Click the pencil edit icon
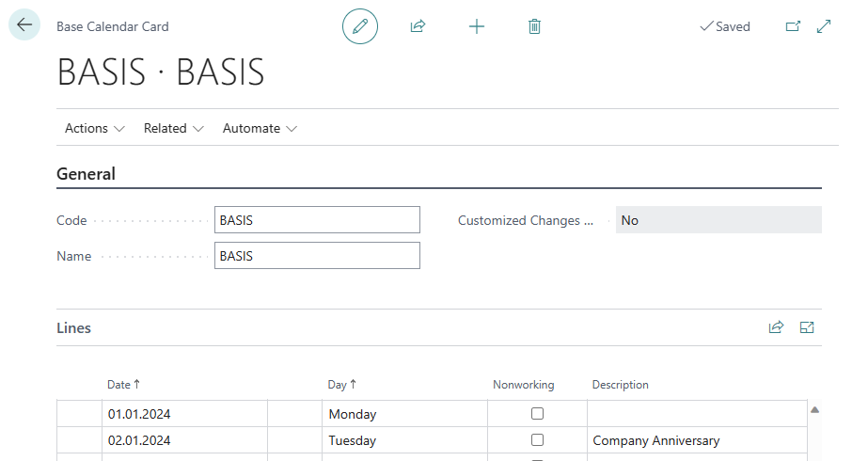The width and height of the screenshot is (868, 461). [x=359, y=26]
